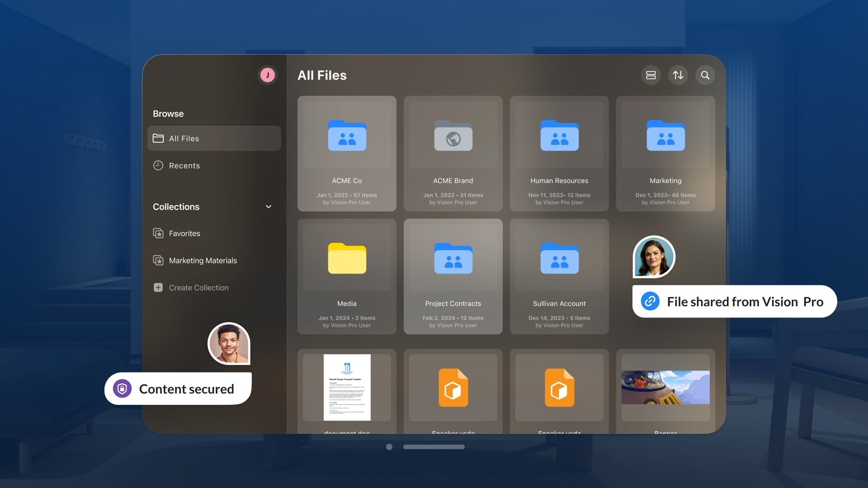Image resolution: width=868 pixels, height=488 pixels.
Task: Open the ACME Co shared folder
Action: pos(347,153)
